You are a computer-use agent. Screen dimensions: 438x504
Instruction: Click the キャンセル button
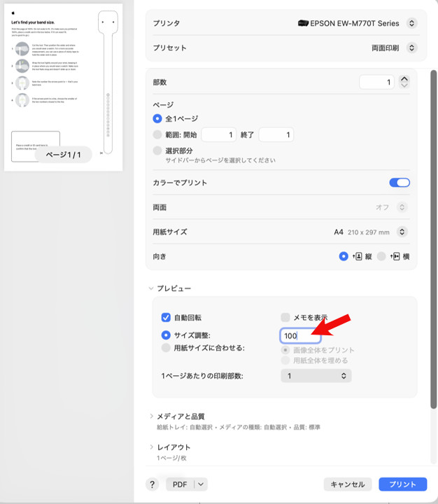(347, 484)
